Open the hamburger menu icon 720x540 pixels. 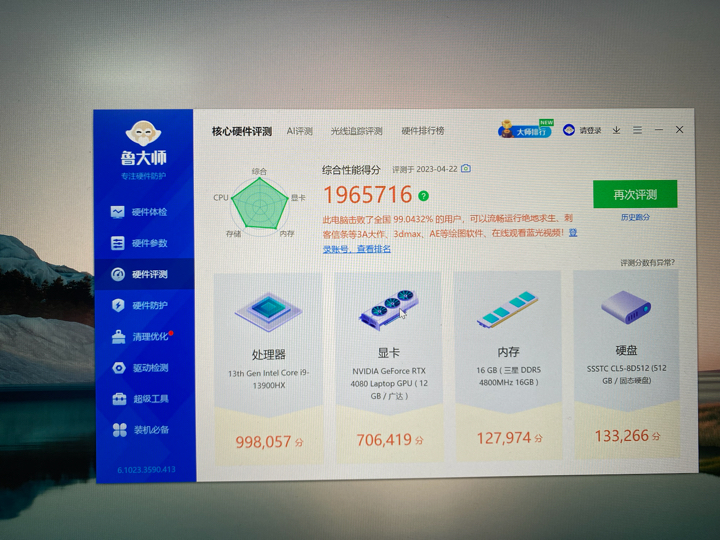pos(637,130)
